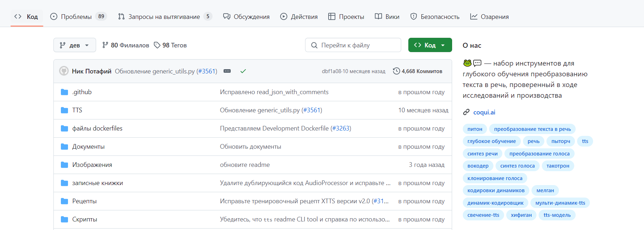Expand the green Код dropdown button

pyautogui.click(x=430, y=45)
